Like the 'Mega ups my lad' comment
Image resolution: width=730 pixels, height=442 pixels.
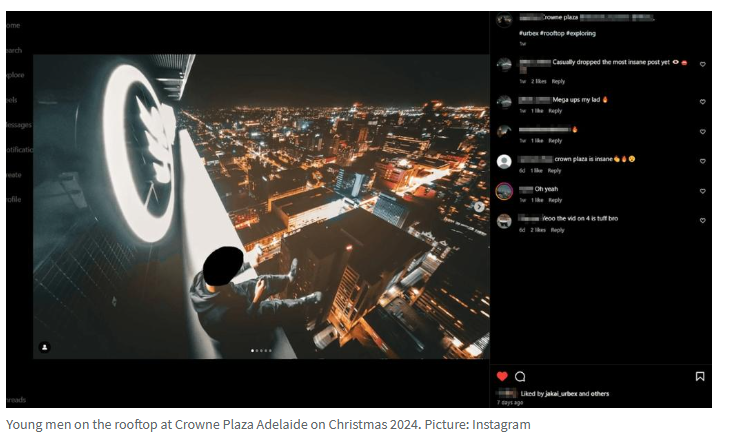702,102
